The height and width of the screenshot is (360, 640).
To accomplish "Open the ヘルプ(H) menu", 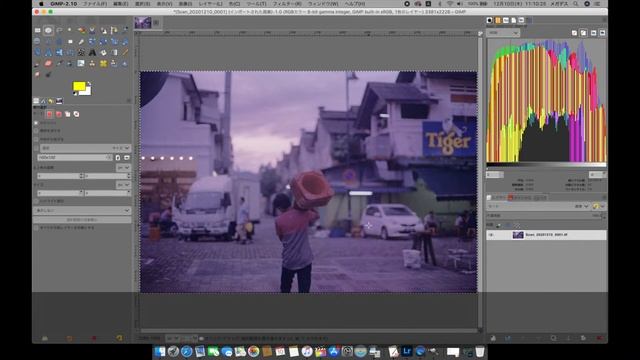I will pyautogui.click(x=355, y=4).
